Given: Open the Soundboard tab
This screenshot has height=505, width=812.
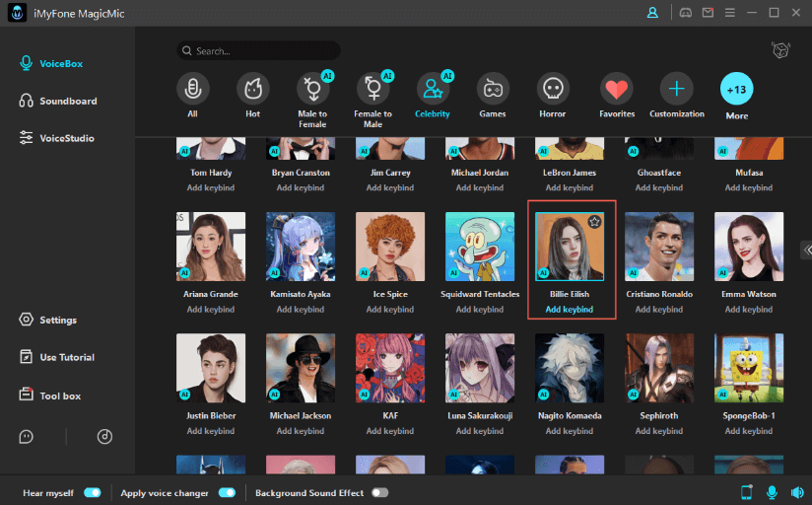Looking at the screenshot, I should [x=58, y=101].
